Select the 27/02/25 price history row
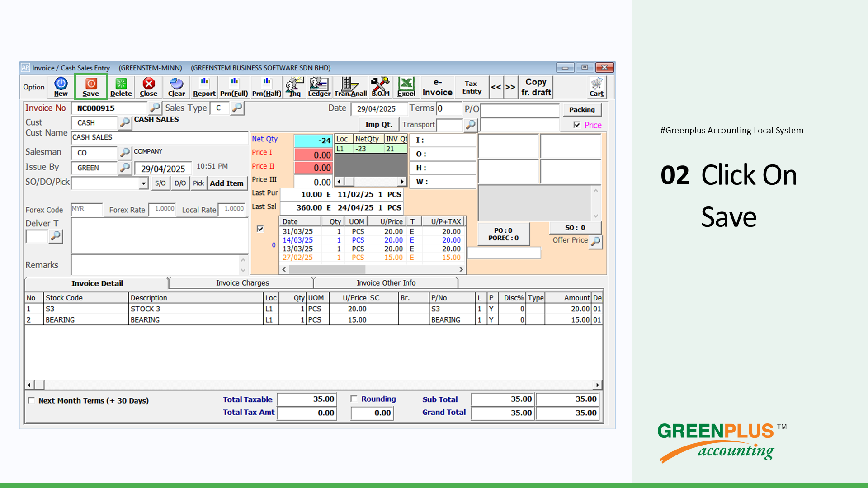Viewport: 868px width, 488px height. (372, 258)
